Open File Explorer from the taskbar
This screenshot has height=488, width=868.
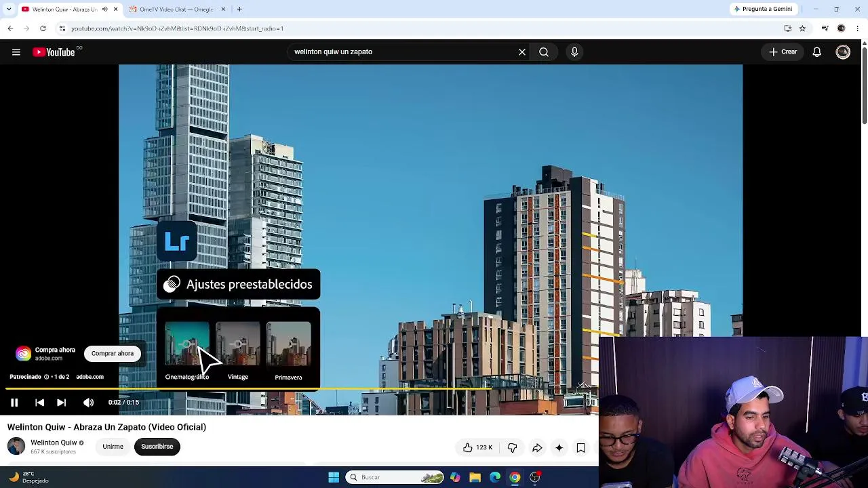(x=475, y=477)
